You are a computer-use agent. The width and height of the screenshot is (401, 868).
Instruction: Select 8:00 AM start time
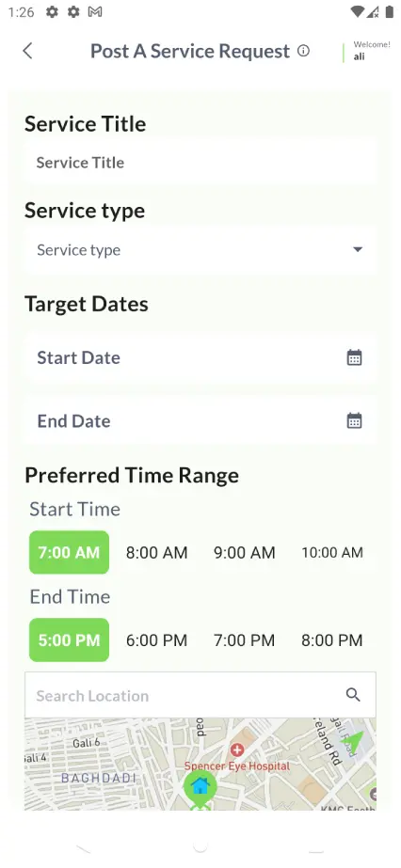pyautogui.click(x=157, y=552)
